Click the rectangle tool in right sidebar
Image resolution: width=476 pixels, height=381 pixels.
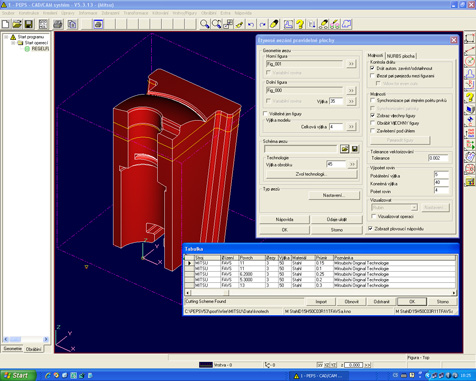click(470, 38)
